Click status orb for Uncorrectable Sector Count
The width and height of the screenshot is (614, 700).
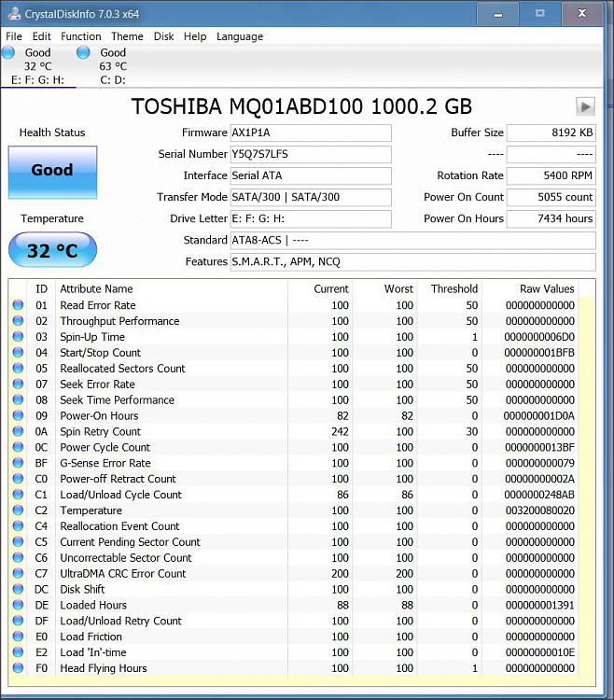[18, 557]
